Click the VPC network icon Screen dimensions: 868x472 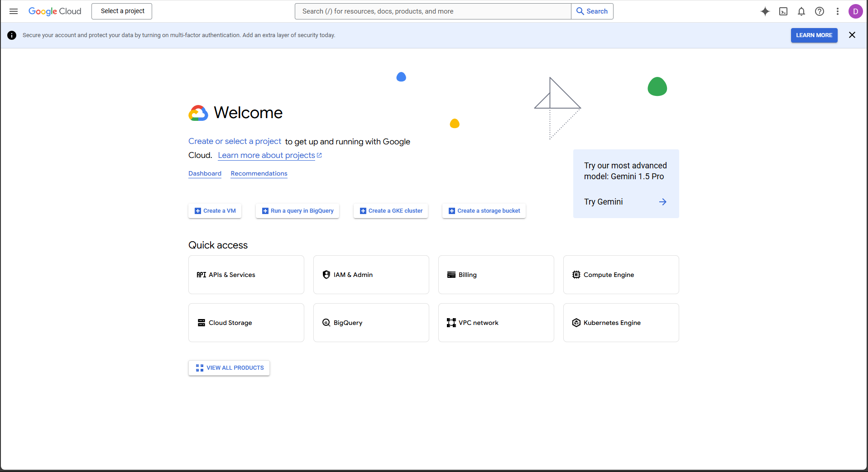451,323
